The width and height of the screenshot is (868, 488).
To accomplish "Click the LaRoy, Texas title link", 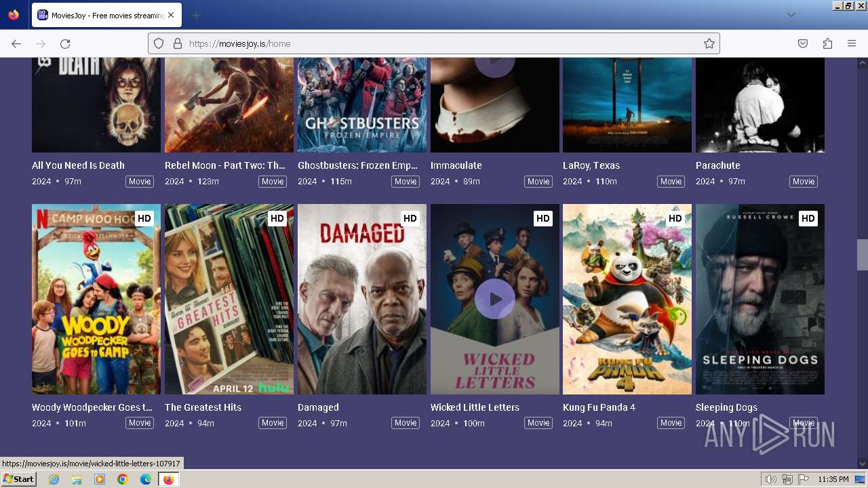I will coord(591,165).
